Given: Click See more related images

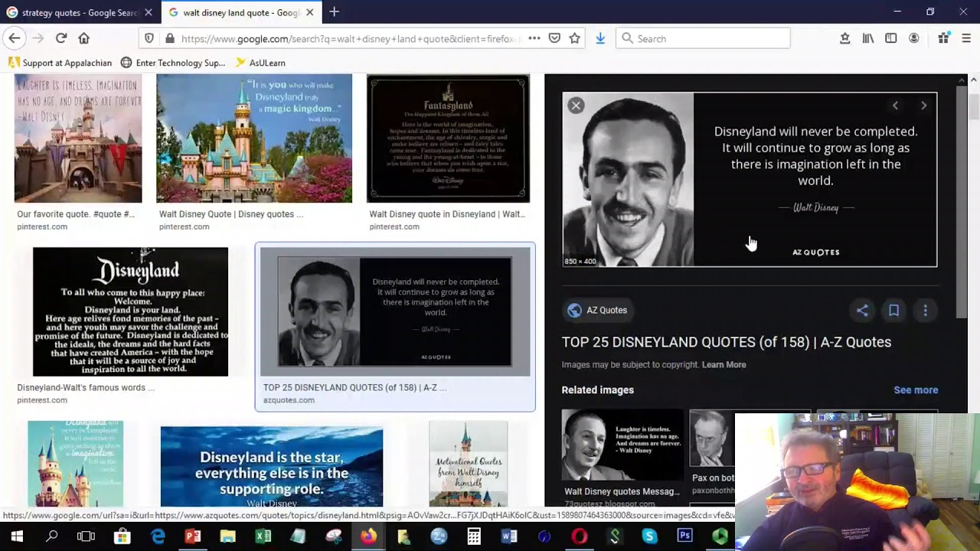Looking at the screenshot, I should tap(916, 390).
